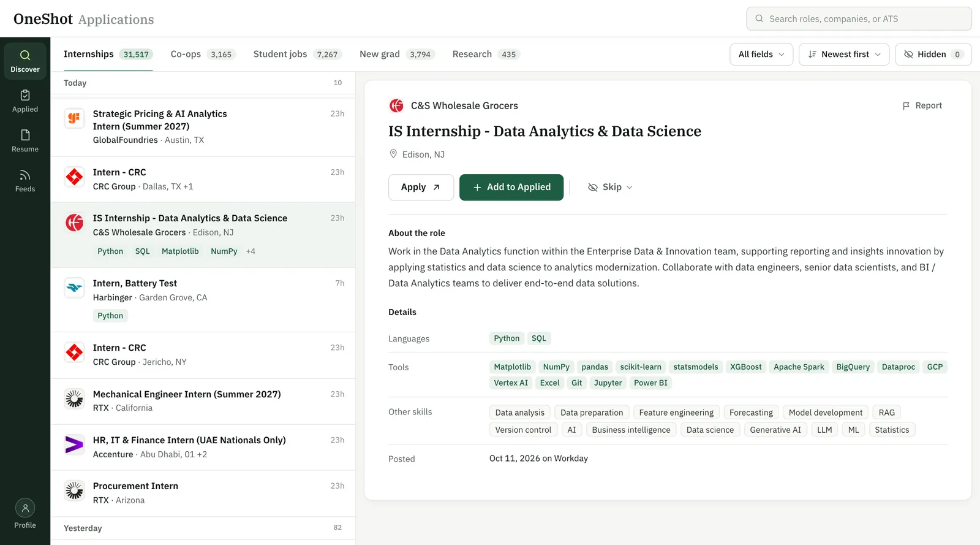Viewport: 980px width, 545px height.
Task: Switch to the Co-ops tab
Action: click(x=203, y=55)
